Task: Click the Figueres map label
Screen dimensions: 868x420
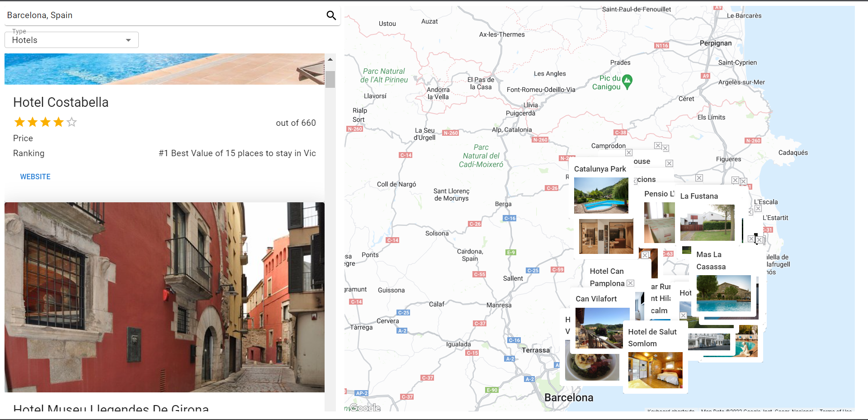Action: [729, 159]
